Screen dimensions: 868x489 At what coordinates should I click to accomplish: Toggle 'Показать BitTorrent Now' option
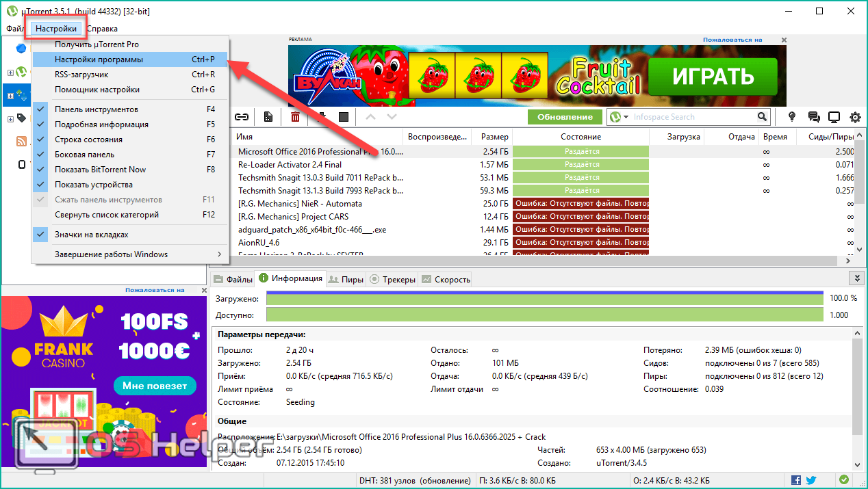[x=100, y=170]
